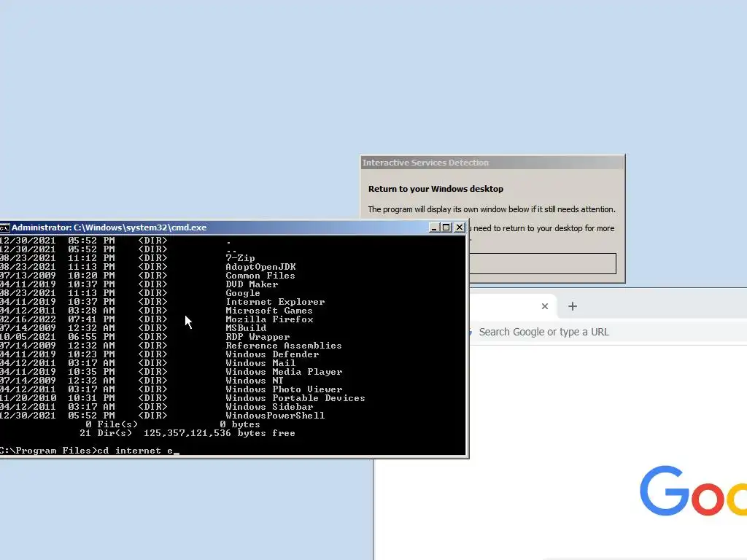Viewport: 747px width, 560px height.
Task: Close the cmd.exe Administrator window
Action: point(460,227)
